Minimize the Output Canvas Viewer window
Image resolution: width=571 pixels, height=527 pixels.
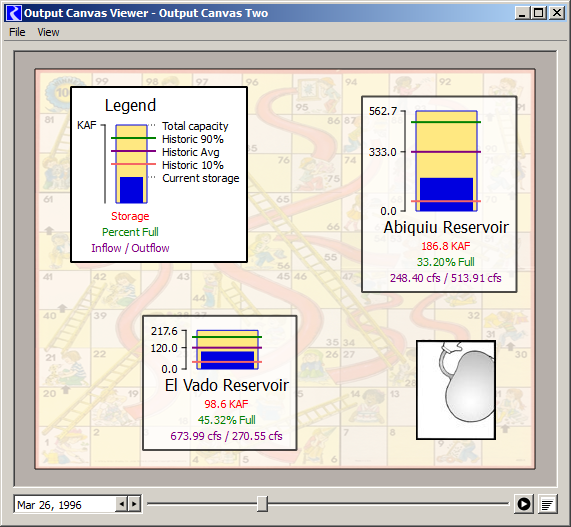(522, 13)
